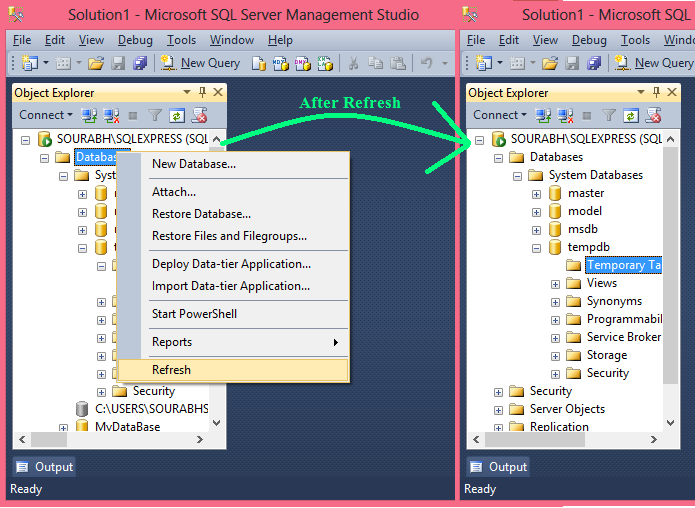The image size is (695, 508).
Task: Click Save All icon in left window toolbar
Action: click(140, 63)
